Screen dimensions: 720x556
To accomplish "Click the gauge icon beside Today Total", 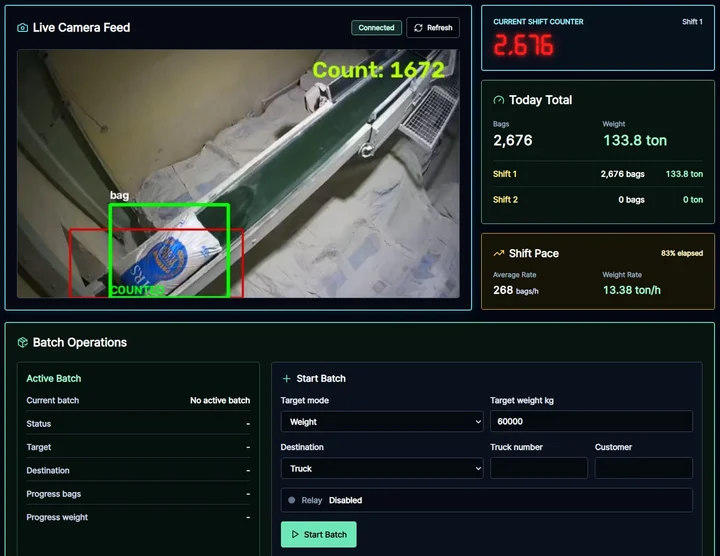I will coord(498,100).
